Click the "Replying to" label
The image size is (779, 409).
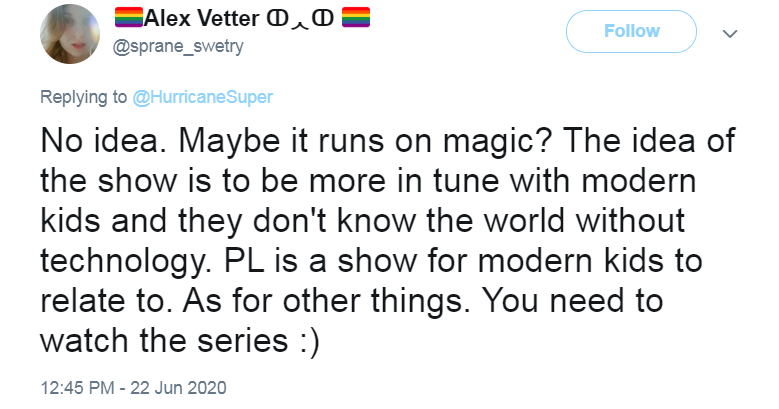pos(83,97)
